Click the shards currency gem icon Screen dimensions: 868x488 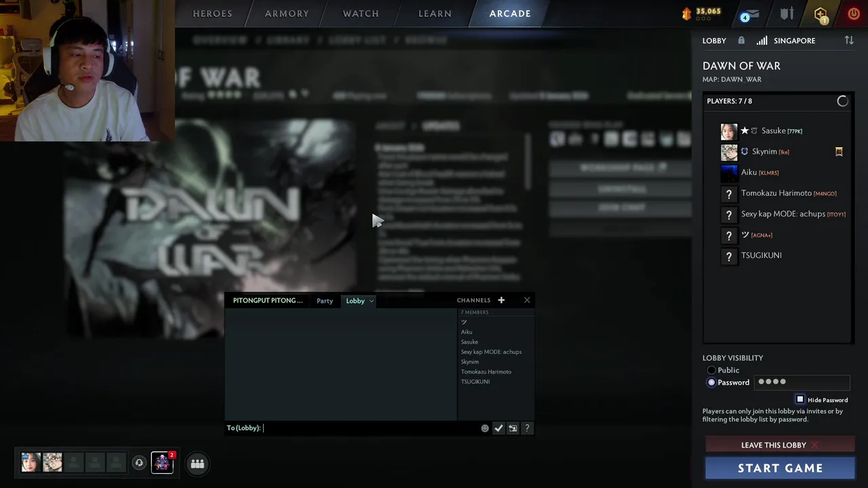[x=686, y=14]
